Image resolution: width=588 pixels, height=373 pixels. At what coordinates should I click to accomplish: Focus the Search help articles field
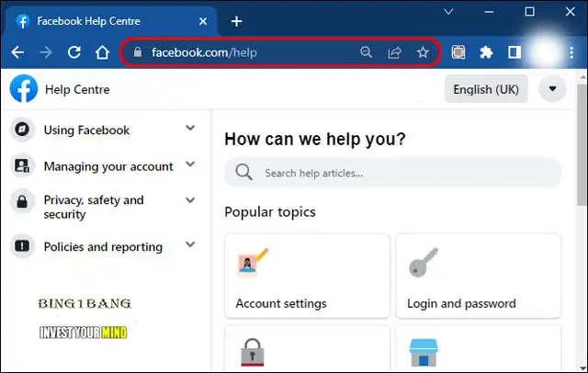393,173
